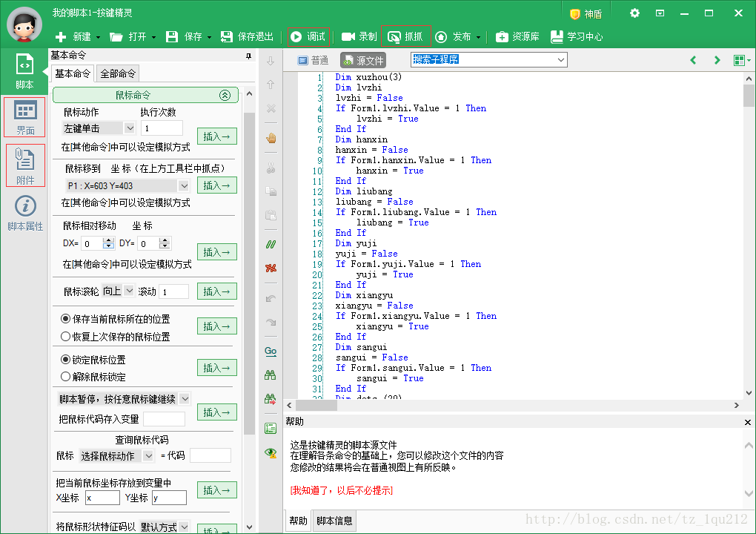The image size is (756, 534).
Task: Collapse the 鼠标命令 section
Action: point(225,95)
